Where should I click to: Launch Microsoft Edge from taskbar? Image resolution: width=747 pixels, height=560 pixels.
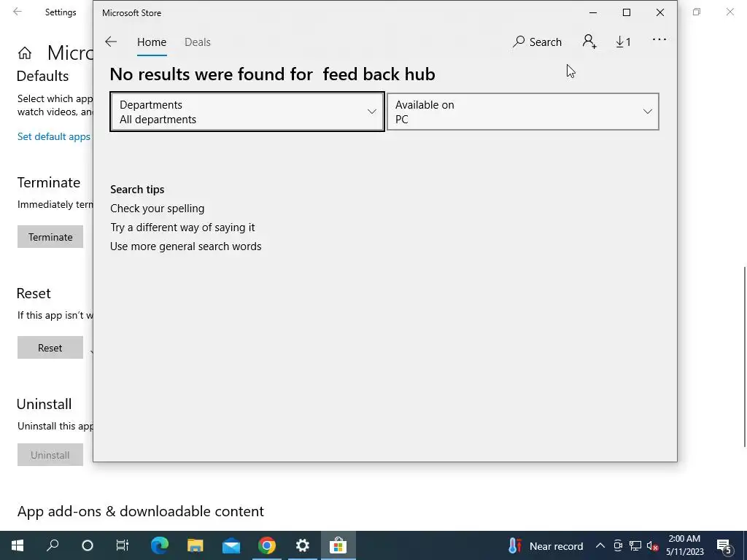160,545
